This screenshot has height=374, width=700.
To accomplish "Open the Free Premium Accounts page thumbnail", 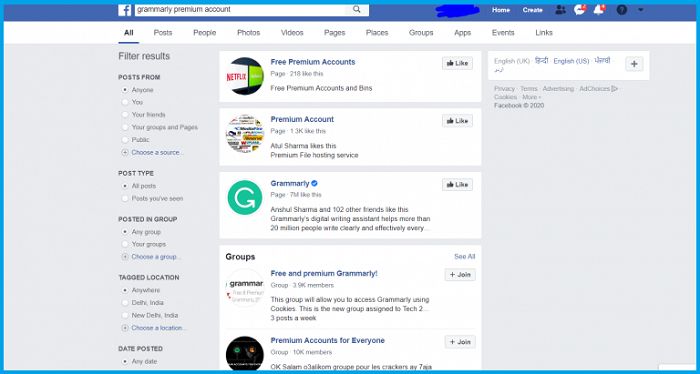I will click(x=245, y=76).
